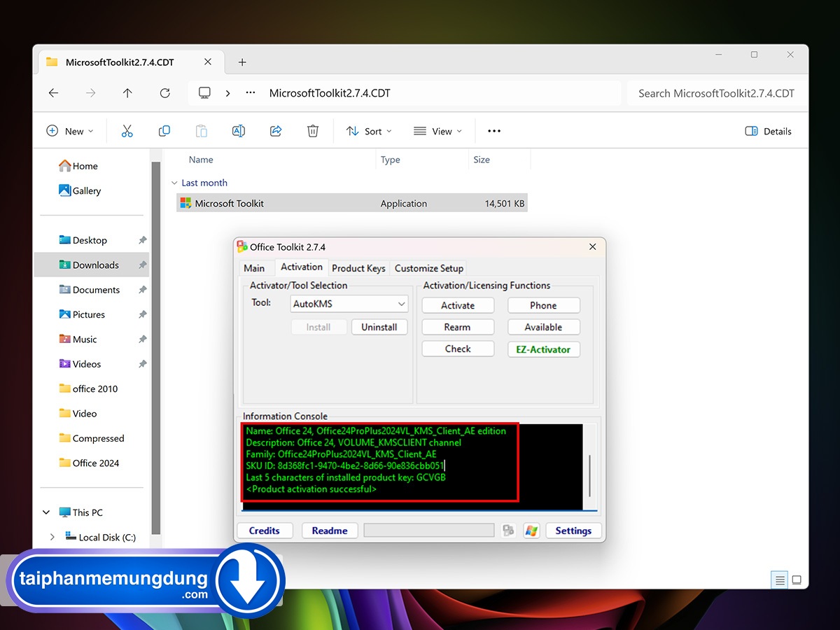Open the AutoKMS Tool combo box
The width and height of the screenshot is (840, 630).
(349, 304)
